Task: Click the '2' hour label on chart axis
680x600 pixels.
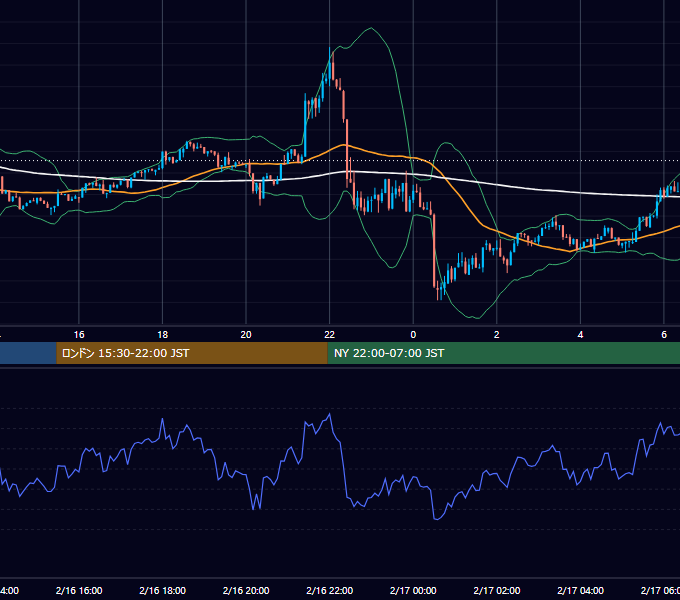Action: [x=497, y=335]
